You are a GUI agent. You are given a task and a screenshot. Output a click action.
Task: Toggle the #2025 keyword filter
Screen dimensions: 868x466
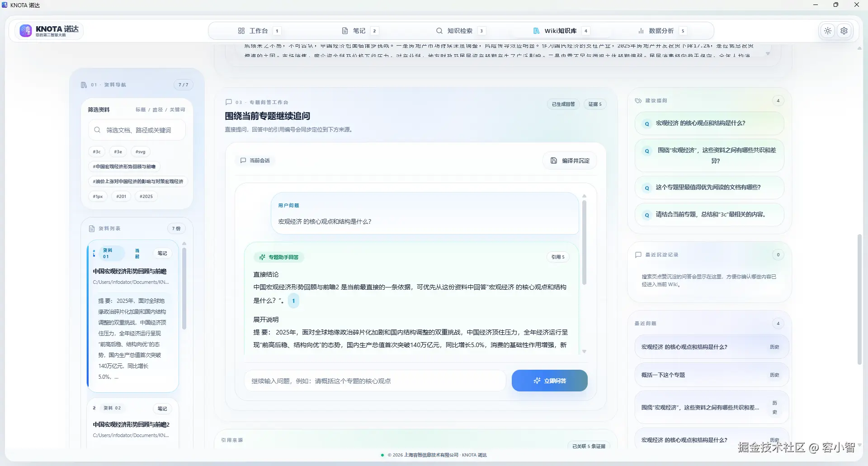coord(146,196)
